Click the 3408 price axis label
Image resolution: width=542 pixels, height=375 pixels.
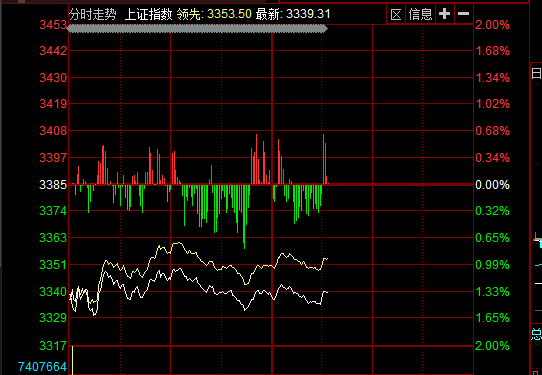pos(53,131)
